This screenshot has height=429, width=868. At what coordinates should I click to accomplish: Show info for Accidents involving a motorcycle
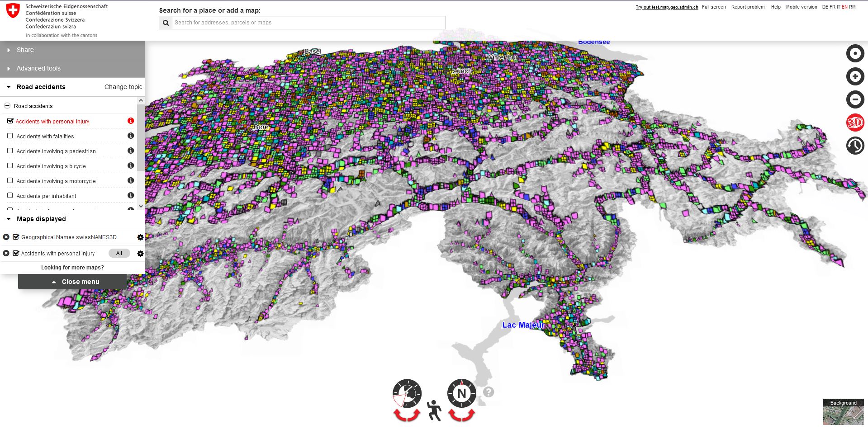tap(131, 180)
